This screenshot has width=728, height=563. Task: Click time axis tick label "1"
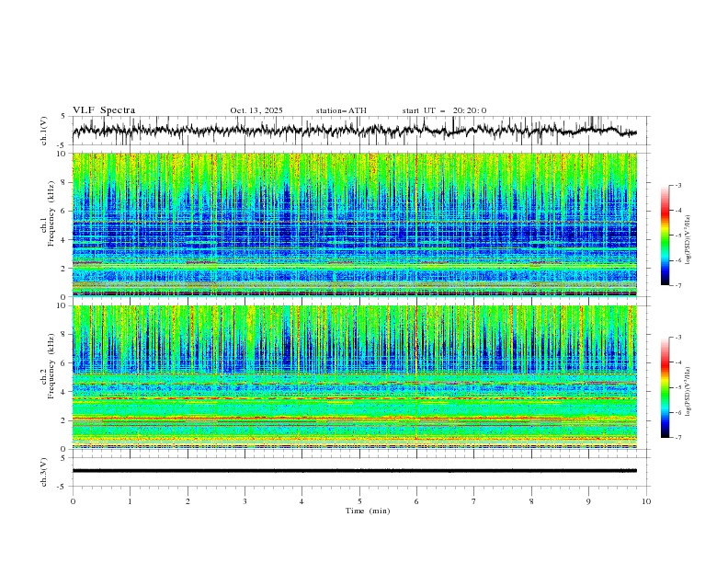coord(130,501)
